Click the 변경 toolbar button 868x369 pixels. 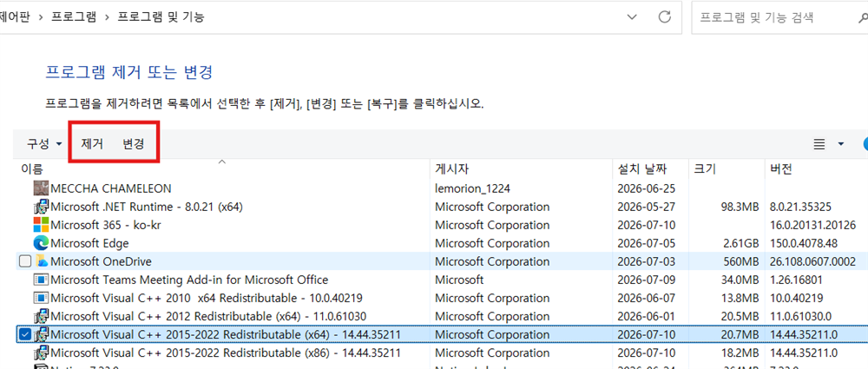[x=134, y=144]
